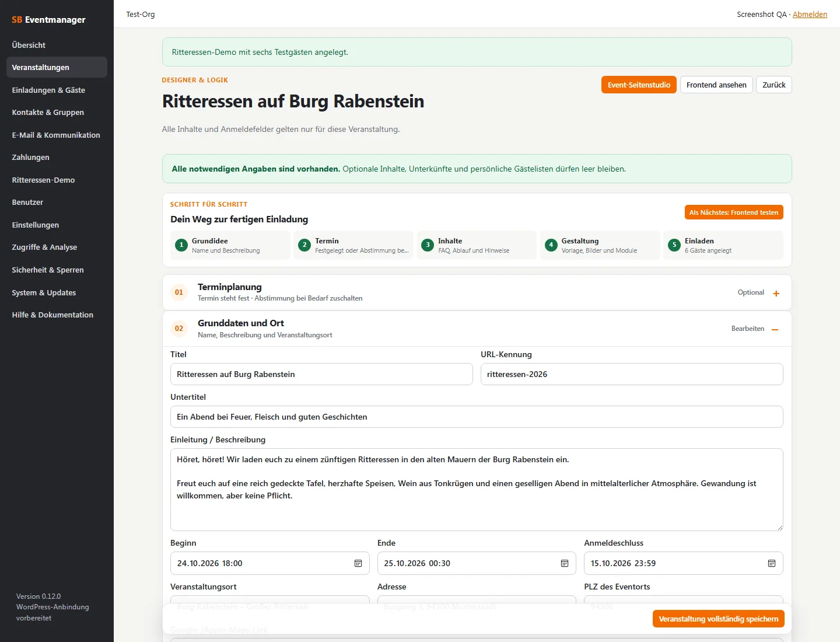Open Ritteressen-Demo sidebar entry
The width and height of the screenshot is (840, 642).
[x=57, y=180]
